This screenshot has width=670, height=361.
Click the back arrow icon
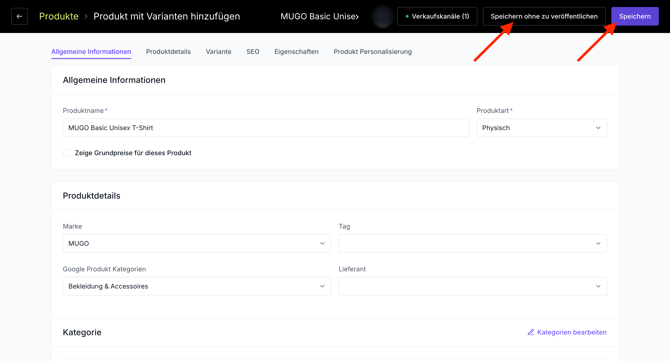19,16
